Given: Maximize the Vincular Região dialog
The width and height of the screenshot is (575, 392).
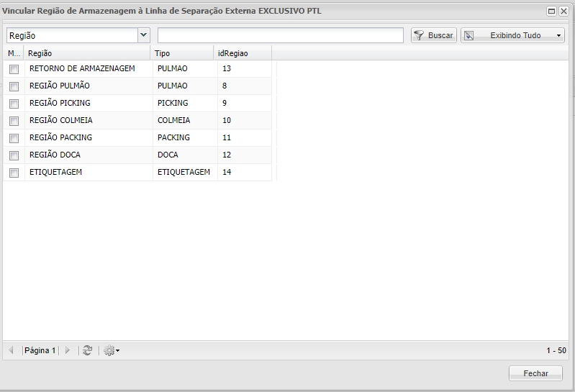Looking at the screenshot, I should coord(551,11).
